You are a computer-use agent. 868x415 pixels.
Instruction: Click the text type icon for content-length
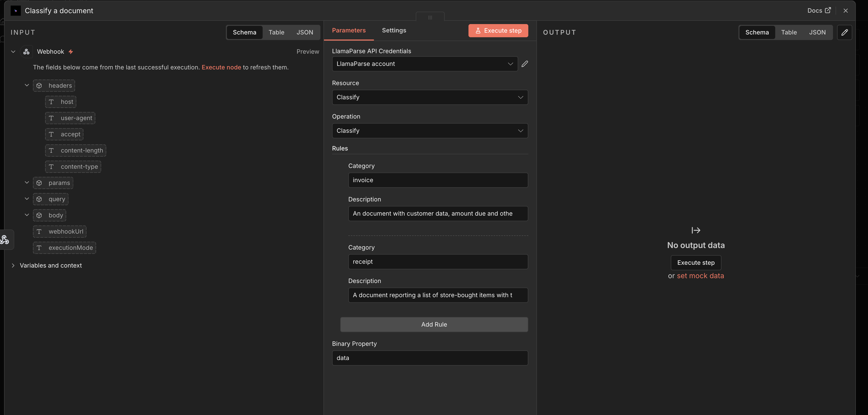coord(51,150)
